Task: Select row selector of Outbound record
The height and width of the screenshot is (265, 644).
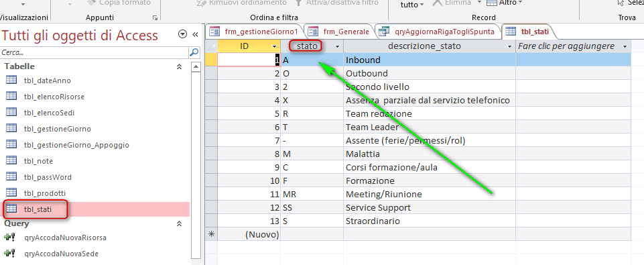Action: [210, 73]
